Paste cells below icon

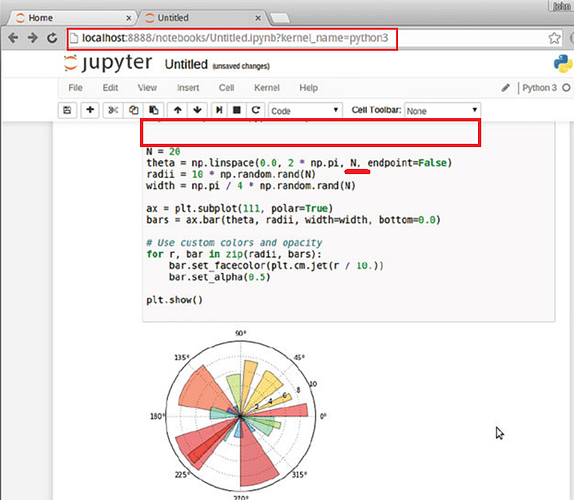pos(154,110)
